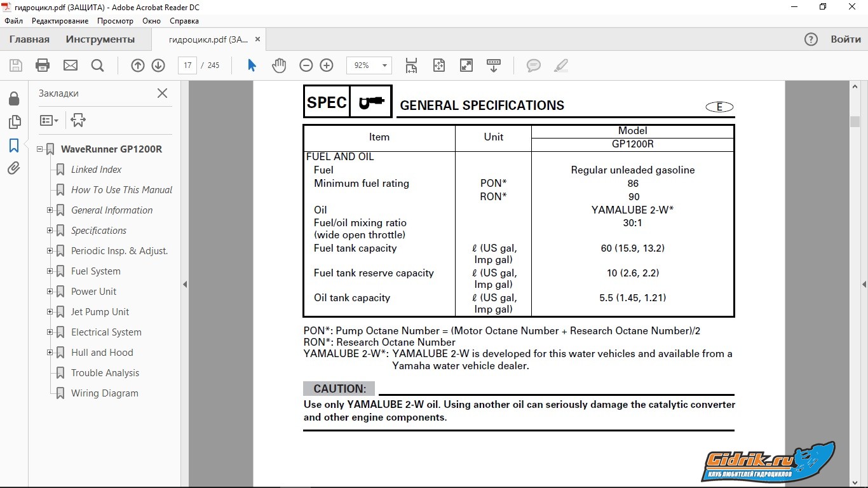
Task: Click the Zoom out minus icon
Action: click(x=306, y=65)
